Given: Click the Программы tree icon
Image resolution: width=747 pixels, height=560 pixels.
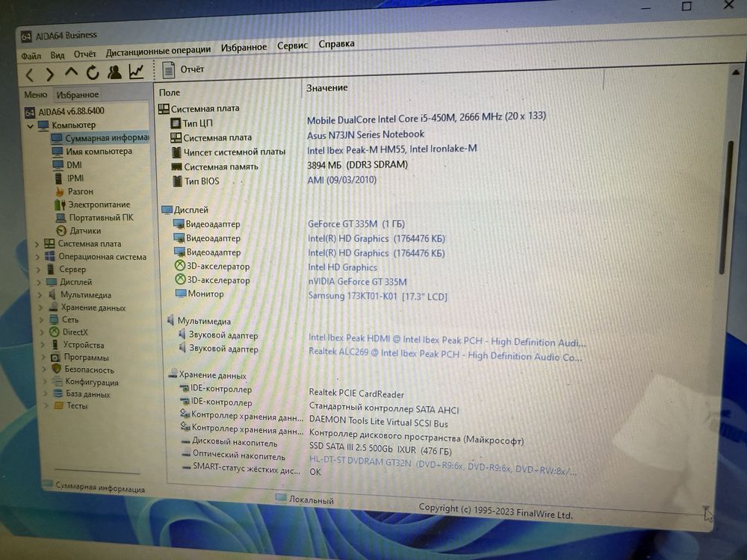Looking at the screenshot, I should pos(55,357).
